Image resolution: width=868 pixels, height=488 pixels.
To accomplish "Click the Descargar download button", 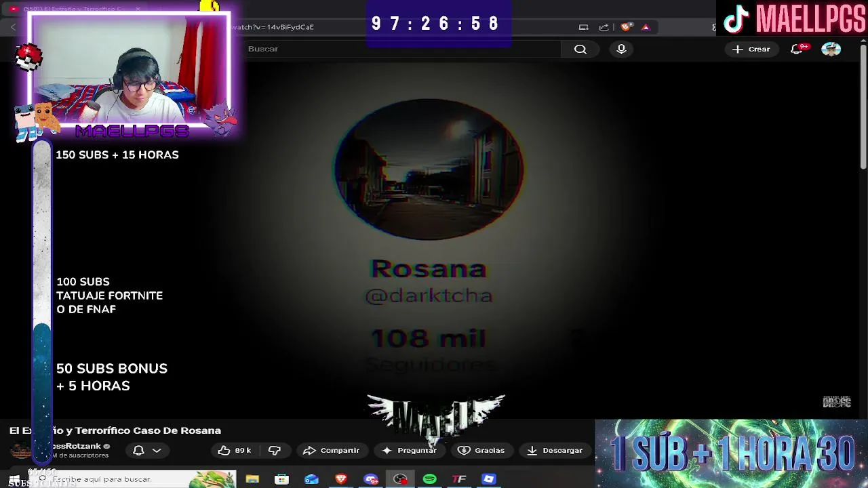I will (555, 450).
